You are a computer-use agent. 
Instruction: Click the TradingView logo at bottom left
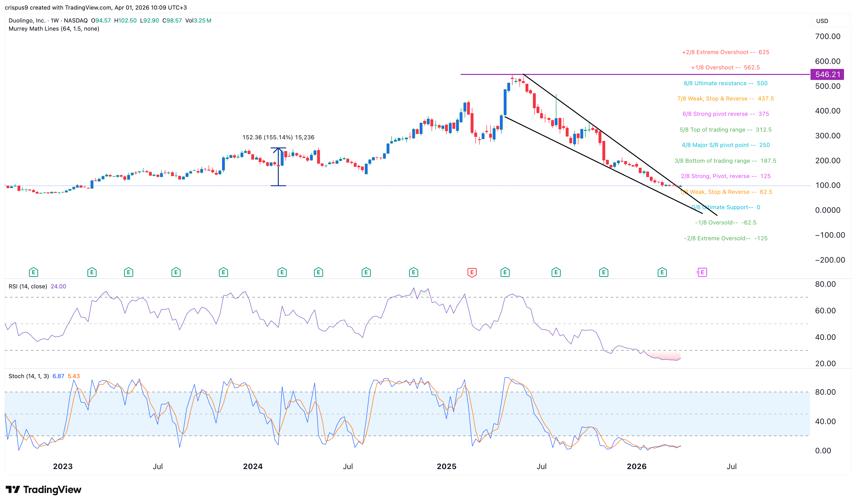pyautogui.click(x=44, y=489)
